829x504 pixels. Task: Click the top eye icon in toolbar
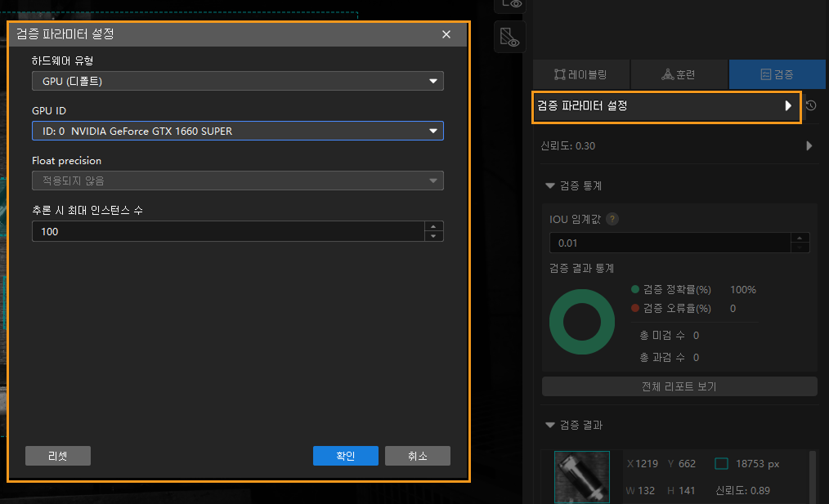[x=509, y=5]
